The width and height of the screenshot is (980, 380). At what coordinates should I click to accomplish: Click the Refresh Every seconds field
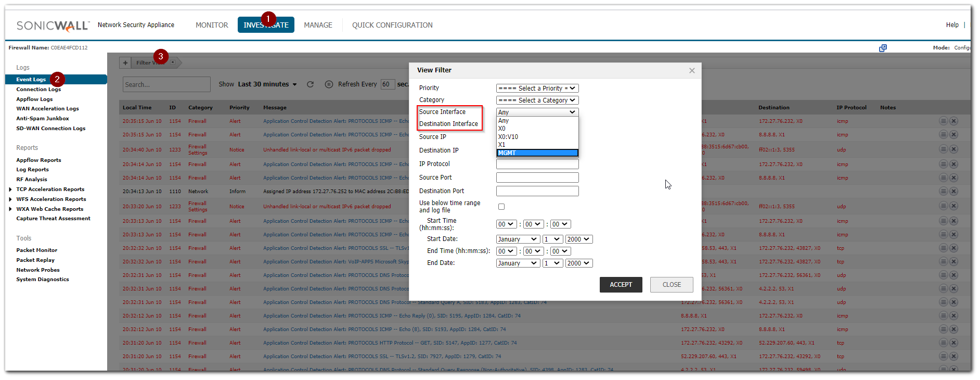(388, 84)
